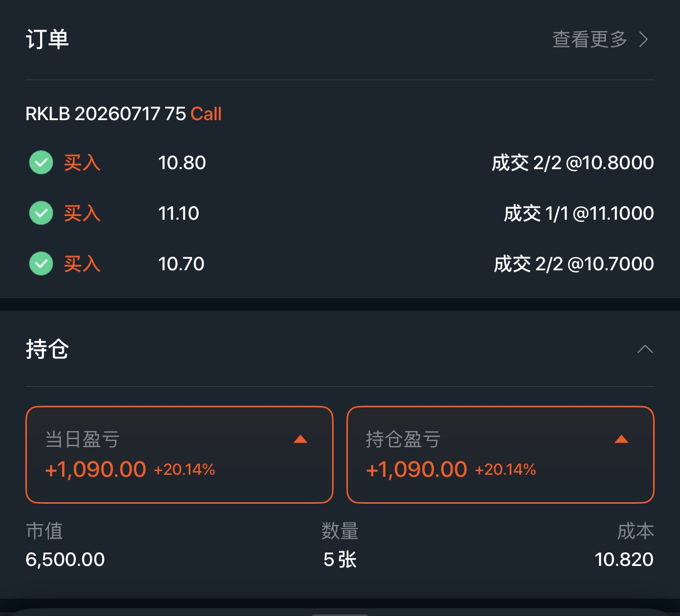Click the green checkmark on the 11.10 order
Viewport: 680px width, 616px height.
click(41, 213)
